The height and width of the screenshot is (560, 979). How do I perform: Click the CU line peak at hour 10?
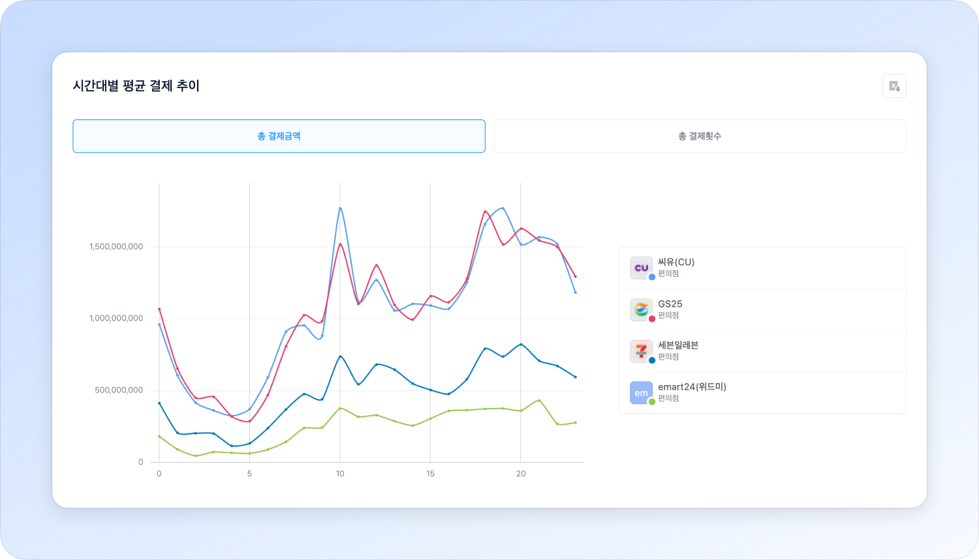[x=340, y=208]
